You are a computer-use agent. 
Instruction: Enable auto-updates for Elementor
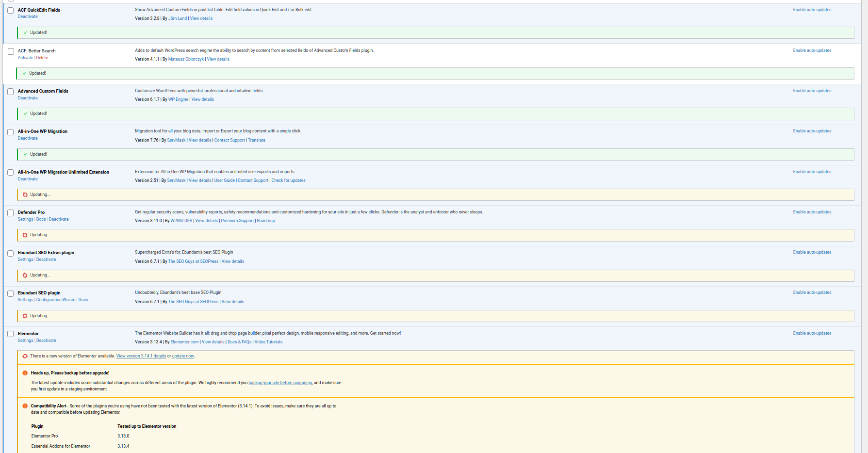(812, 334)
